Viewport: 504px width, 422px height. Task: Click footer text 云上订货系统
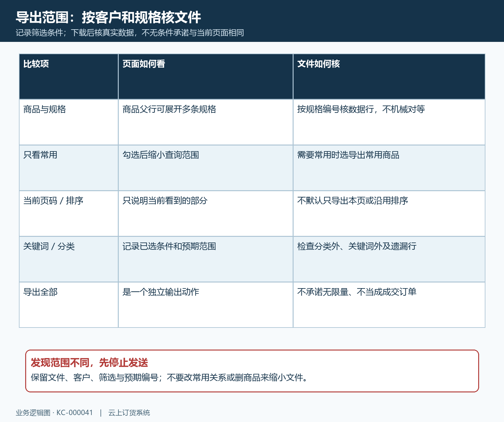(129, 413)
